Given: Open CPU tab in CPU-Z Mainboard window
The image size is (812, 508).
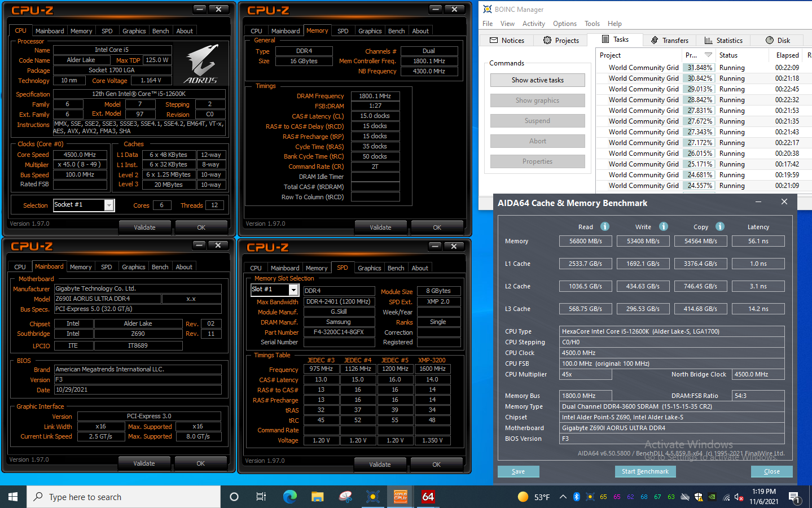Looking at the screenshot, I should 20,267.
